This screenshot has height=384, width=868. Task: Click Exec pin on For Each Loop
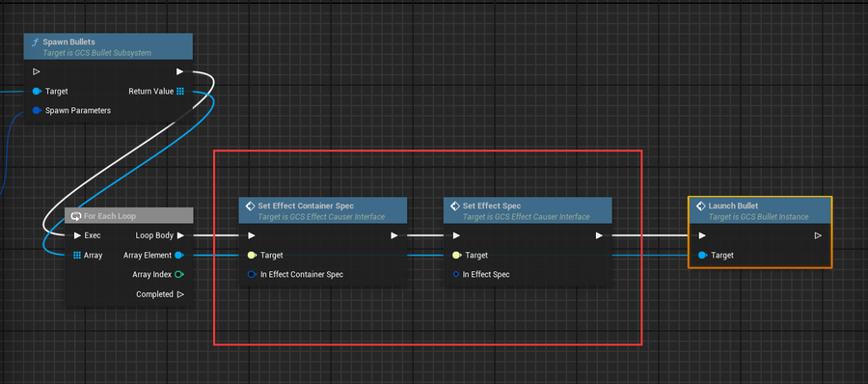[x=77, y=235]
